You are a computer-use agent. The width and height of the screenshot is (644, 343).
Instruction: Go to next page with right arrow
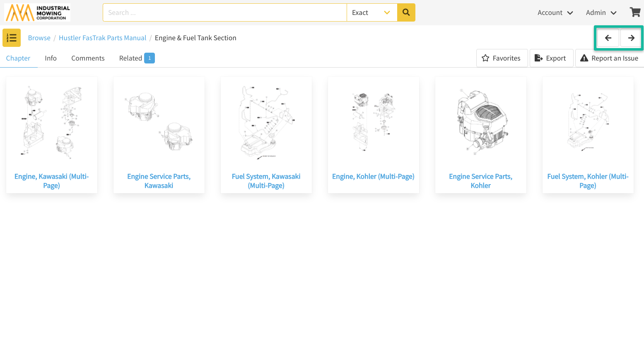pyautogui.click(x=631, y=38)
